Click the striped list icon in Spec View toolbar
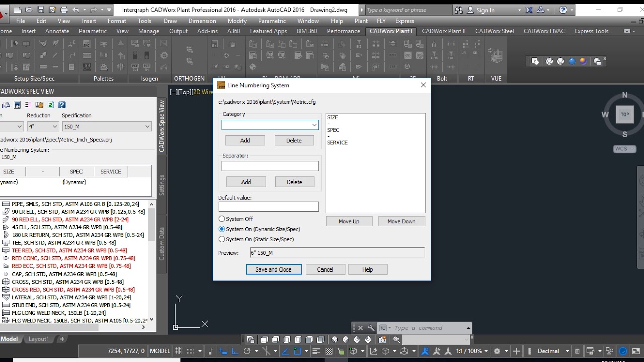Screen dimensions: 644x362 pos(28,105)
